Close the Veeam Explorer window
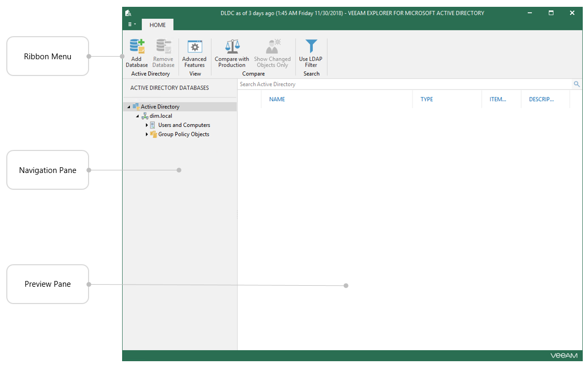Image resolution: width=588 pixels, height=368 pixels. [x=572, y=13]
